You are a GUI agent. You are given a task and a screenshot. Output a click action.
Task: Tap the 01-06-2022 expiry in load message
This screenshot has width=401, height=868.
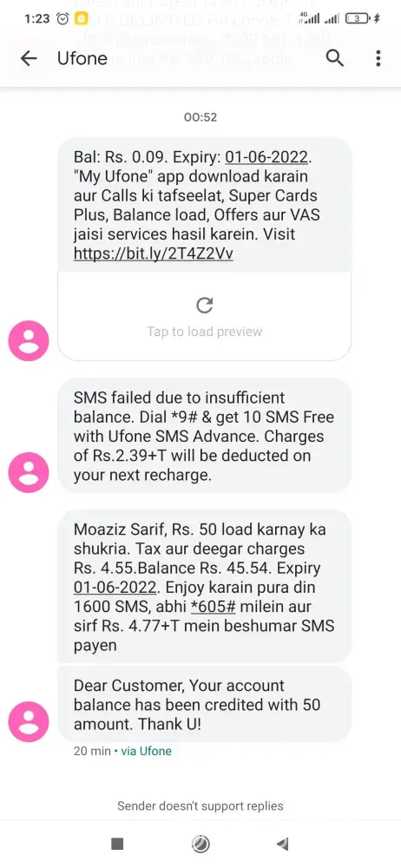115,587
